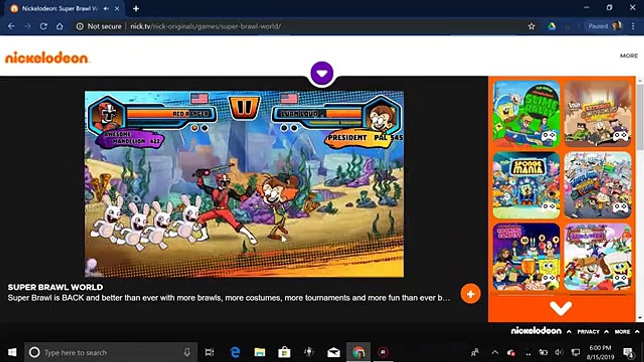Click the taskbar search box
644x362 pixels.
(111, 352)
